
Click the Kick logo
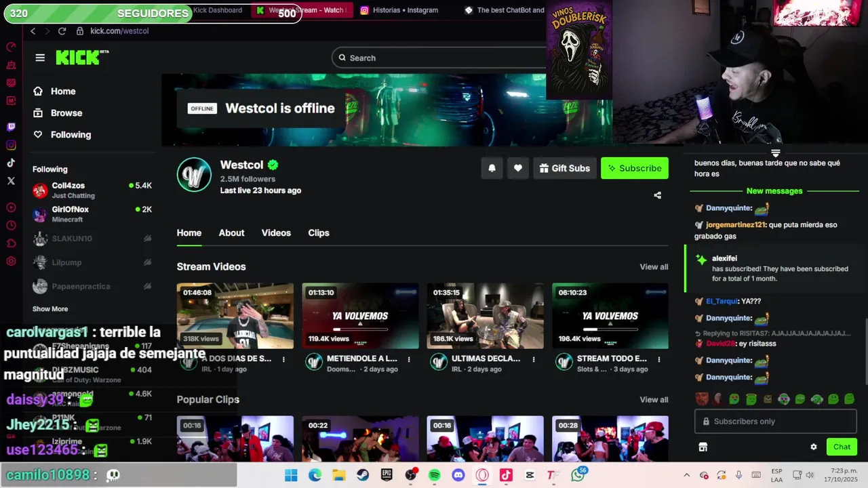pos(82,58)
